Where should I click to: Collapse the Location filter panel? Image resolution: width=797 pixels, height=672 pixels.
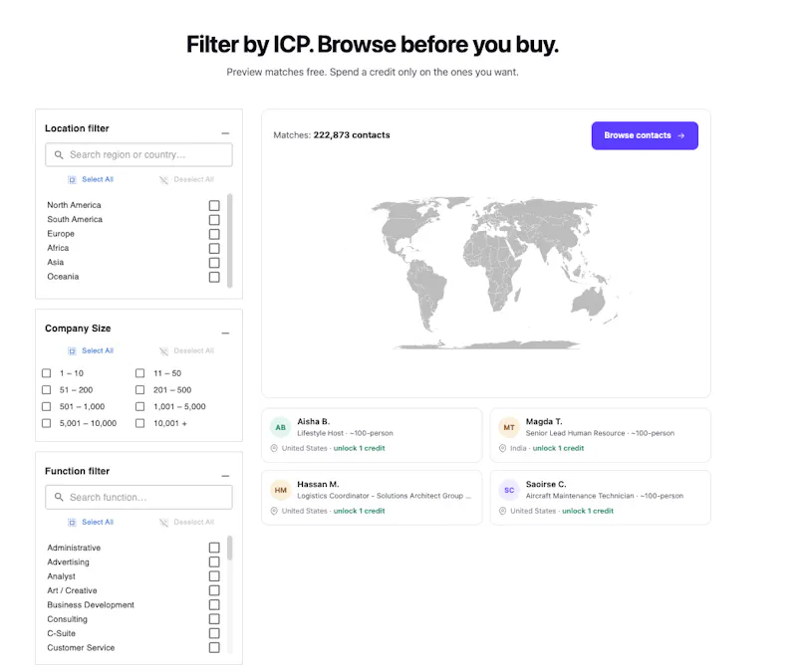click(x=225, y=133)
